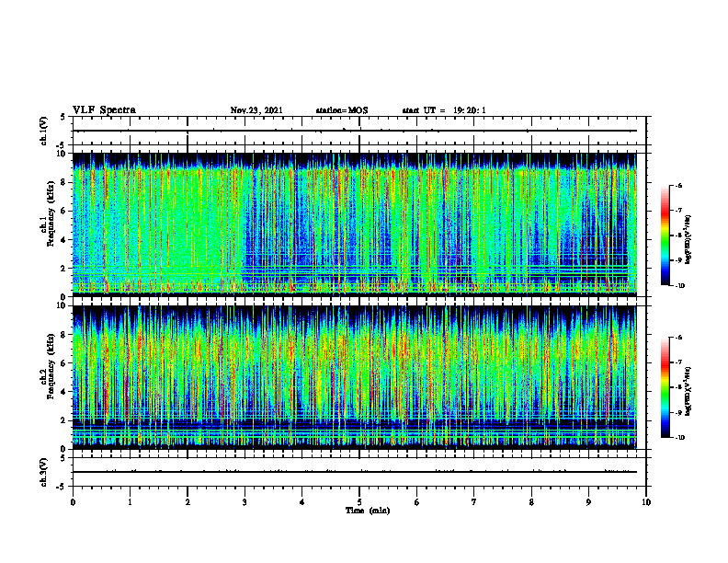The image size is (728, 563).
Task: Click the ch.3(V) waveform strip
Action: click(359, 472)
